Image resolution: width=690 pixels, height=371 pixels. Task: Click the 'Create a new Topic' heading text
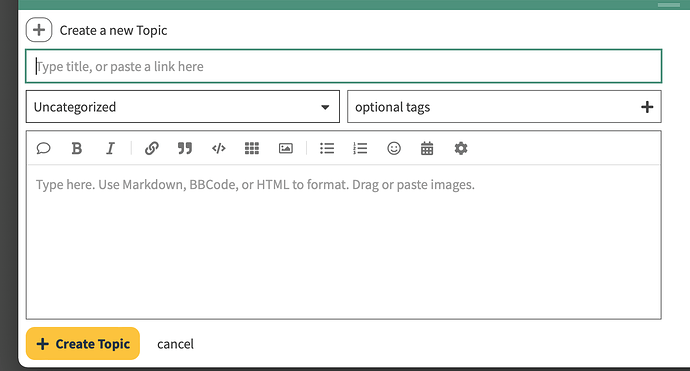113,30
